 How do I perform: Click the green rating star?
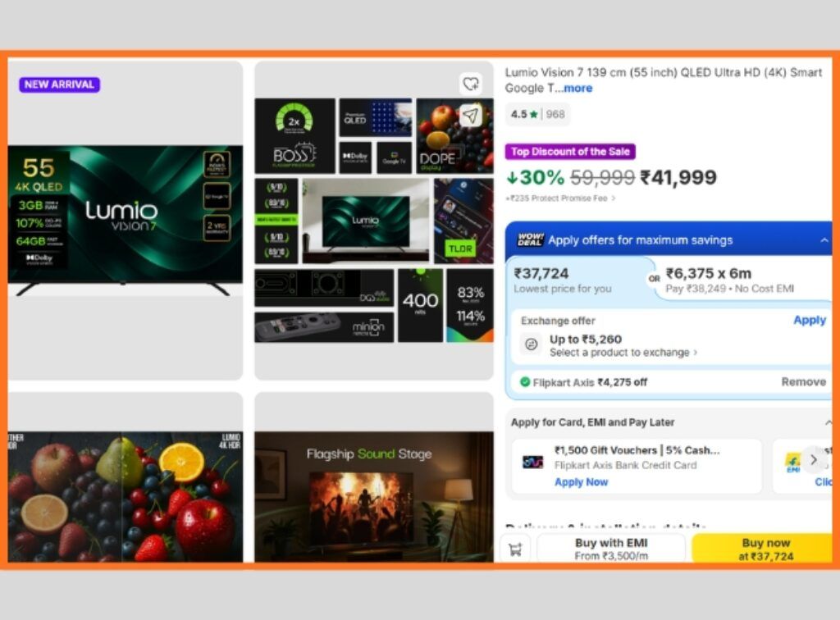533,114
